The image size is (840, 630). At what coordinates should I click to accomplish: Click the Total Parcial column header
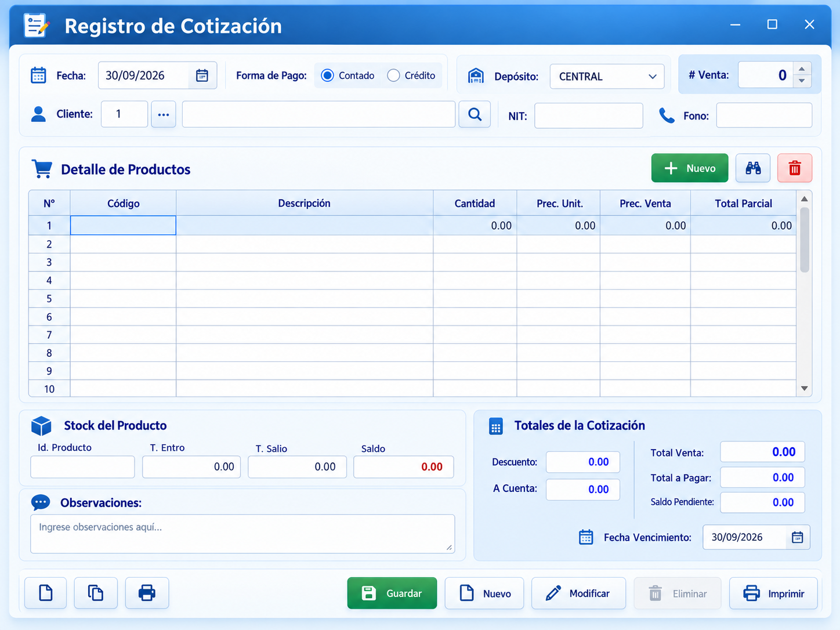click(743, 203)
